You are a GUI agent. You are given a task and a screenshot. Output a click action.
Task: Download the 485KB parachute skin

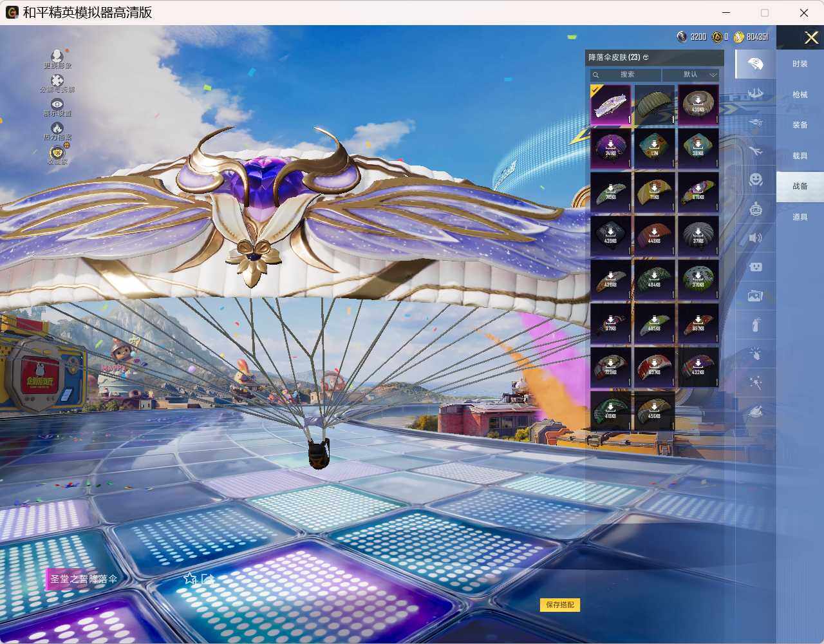654,323
